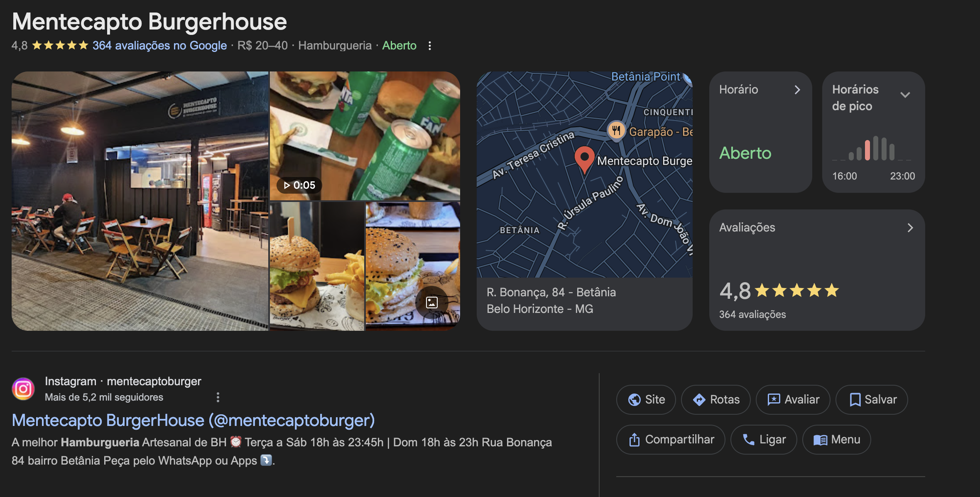Save the place with Salvar bookmark

click(872, 400)
